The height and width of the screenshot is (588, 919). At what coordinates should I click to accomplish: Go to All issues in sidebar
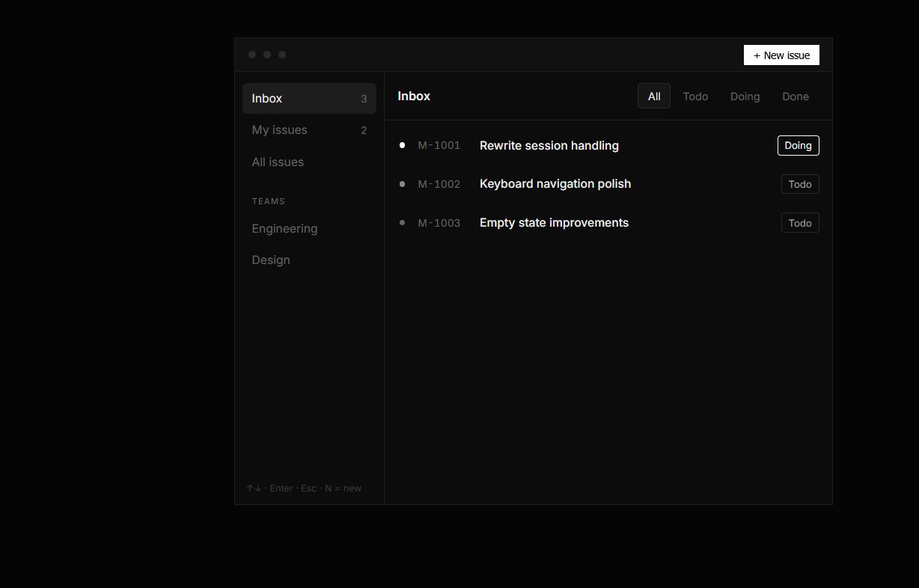click(309, 162)
